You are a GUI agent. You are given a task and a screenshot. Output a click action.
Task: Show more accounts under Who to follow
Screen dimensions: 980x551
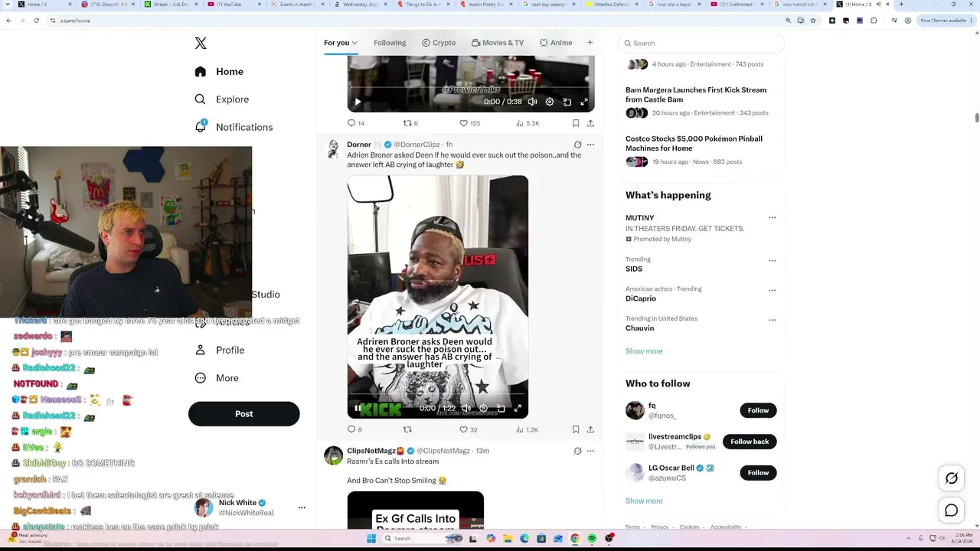coord(644,501)
